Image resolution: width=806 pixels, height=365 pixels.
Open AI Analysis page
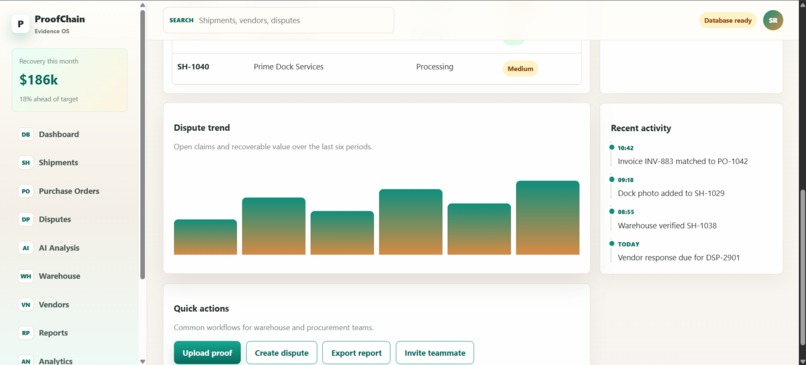click(59, 248)
